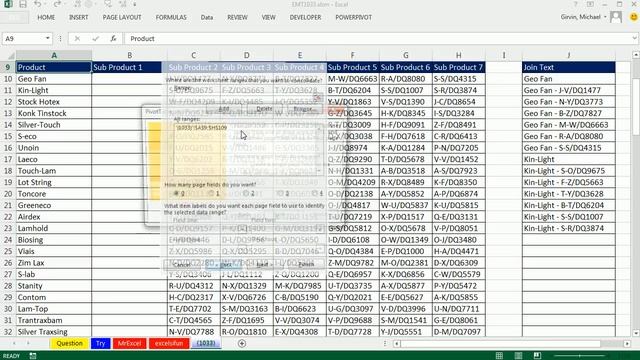
Task: Open the PAGE LAYOUT ribbon tab
Action: click(x=122, y=17)
